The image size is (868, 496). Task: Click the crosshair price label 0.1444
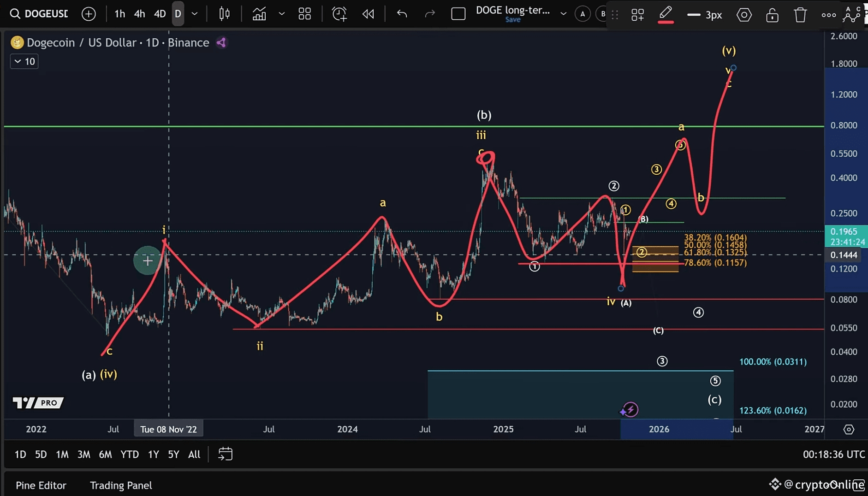pyautogui.click(x=844, y=255)
